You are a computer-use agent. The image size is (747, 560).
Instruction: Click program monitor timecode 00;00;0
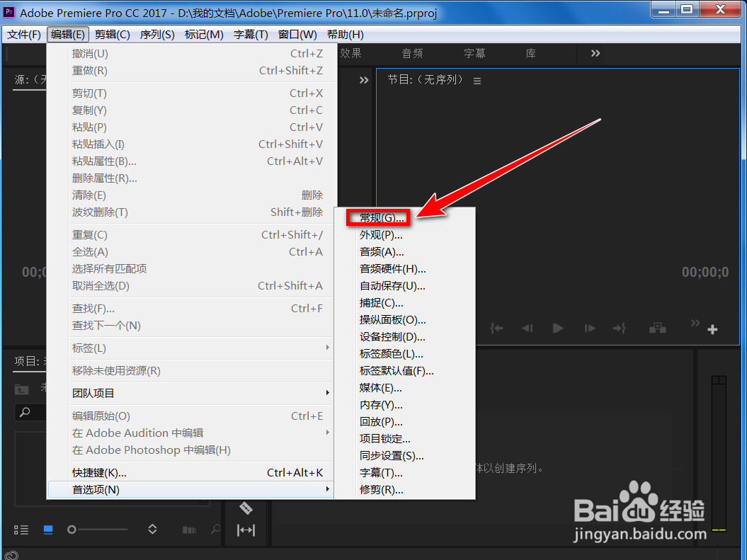tap(705, 272)
